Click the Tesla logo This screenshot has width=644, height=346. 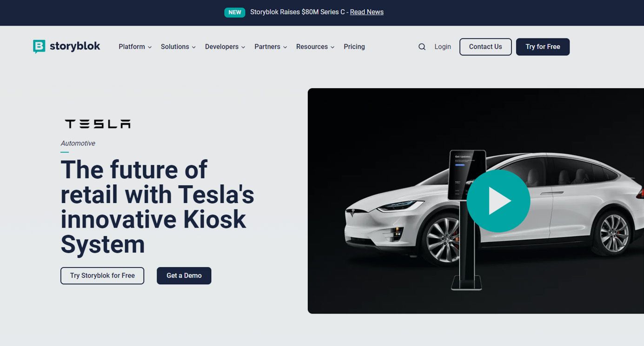[x=98, y=124]
